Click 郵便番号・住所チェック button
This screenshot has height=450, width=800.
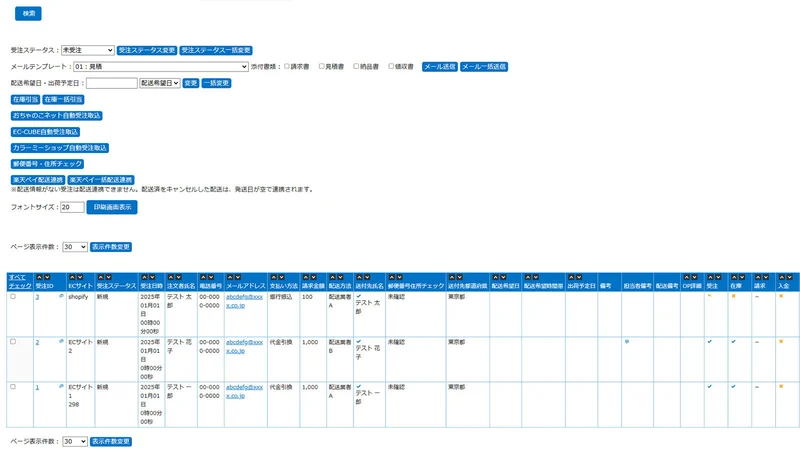tap(47, 164)
